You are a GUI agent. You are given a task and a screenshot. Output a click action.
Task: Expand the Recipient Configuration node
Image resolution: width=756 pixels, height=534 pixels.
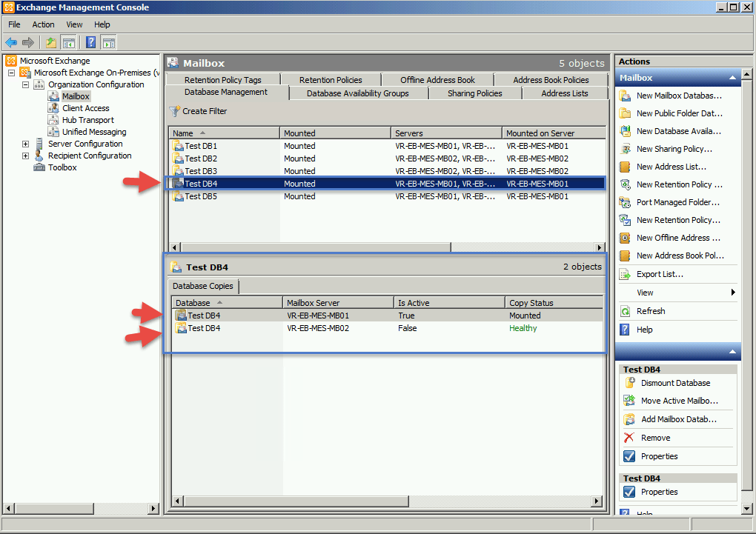click(x=25, y=156)
